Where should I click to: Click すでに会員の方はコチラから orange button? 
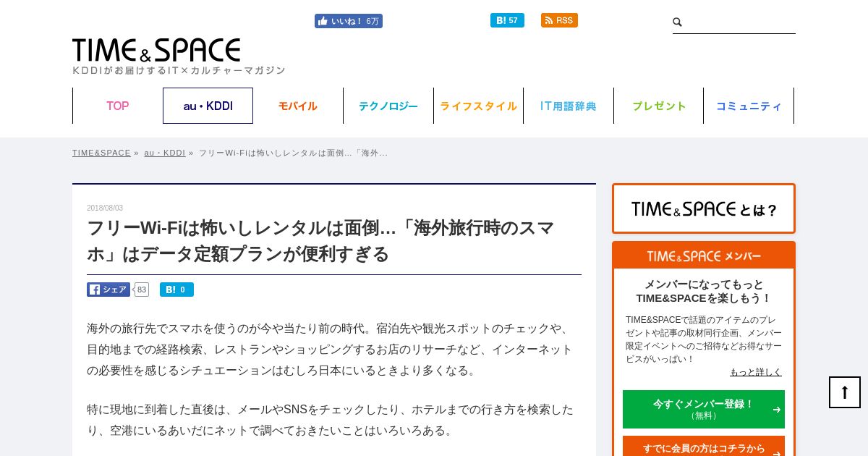tap(704, 447)
